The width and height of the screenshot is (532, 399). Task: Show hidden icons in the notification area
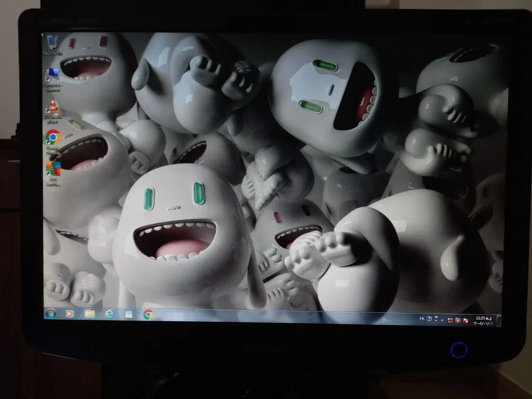coord(442,320)
